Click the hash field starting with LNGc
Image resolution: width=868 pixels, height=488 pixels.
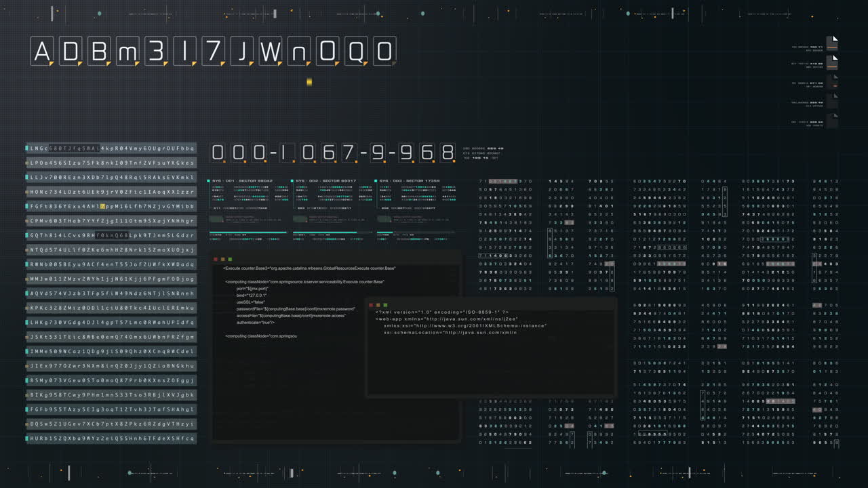coord(112,148)
